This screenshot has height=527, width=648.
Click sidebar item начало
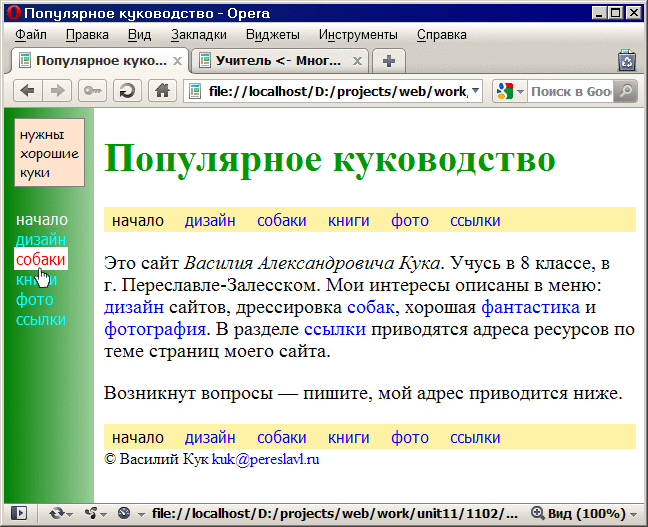pyautogui.click(x=42, y=219)
